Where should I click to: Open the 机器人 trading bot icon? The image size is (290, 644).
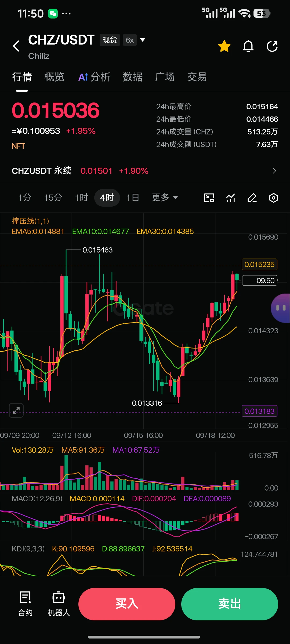(x=59, y=604)
